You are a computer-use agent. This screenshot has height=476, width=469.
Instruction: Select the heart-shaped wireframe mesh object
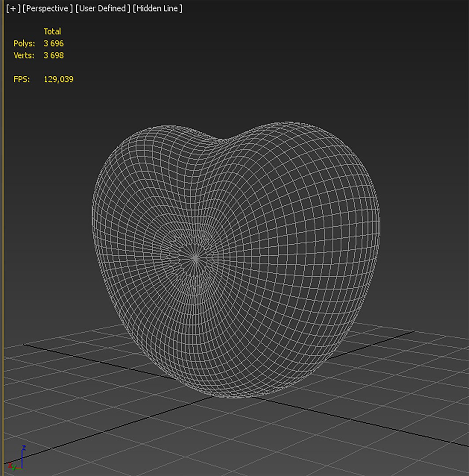[236, 260]
